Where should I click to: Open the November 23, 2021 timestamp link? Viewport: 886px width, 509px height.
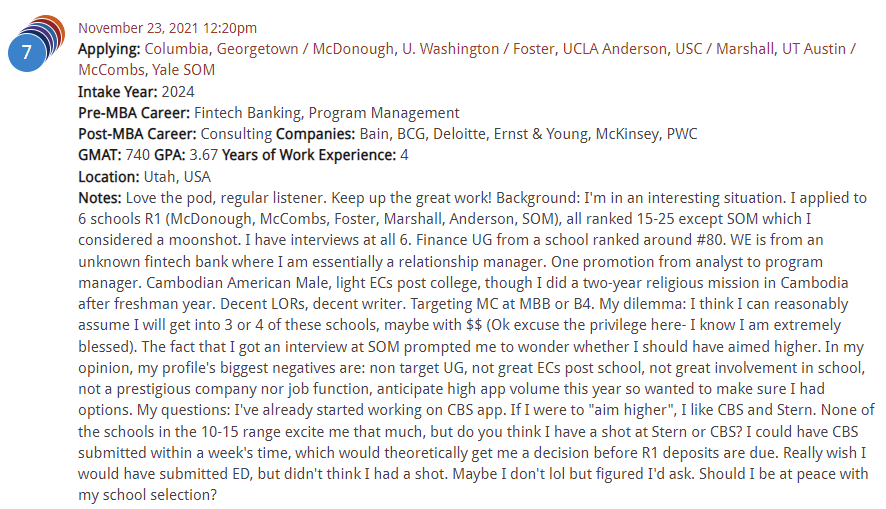167,28
